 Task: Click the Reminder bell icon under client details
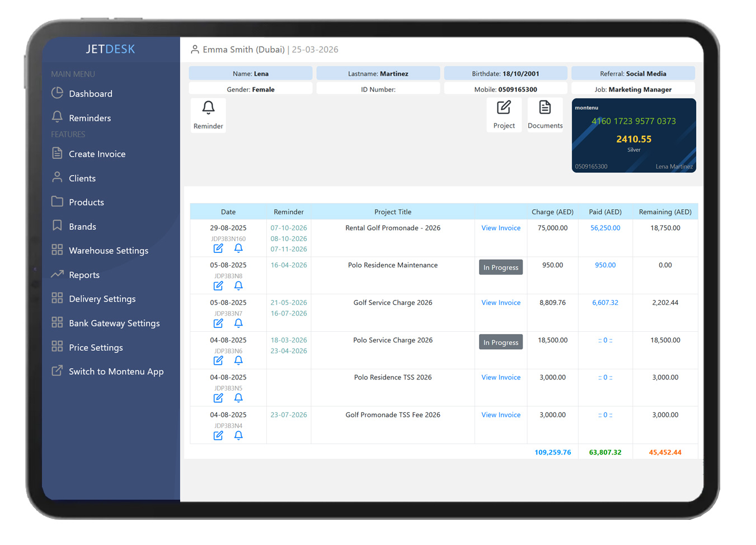pyautogui.click(x=208, y=108)
